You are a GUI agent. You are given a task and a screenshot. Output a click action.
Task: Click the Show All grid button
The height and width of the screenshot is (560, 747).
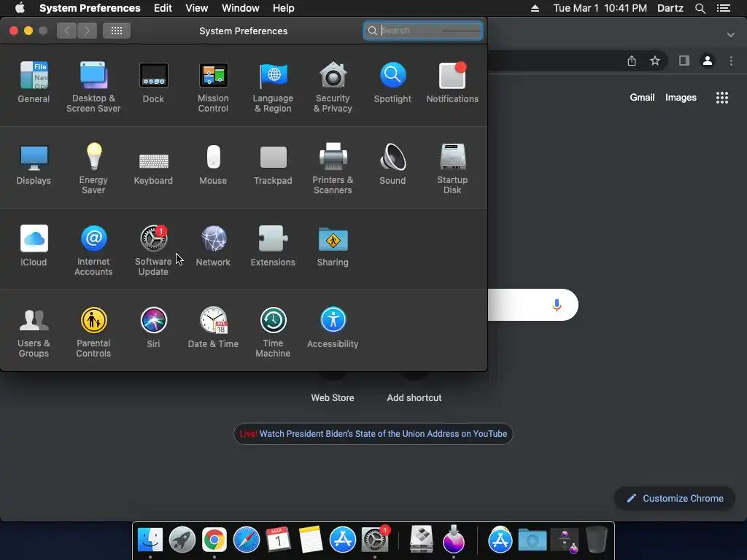coord(117,31)
